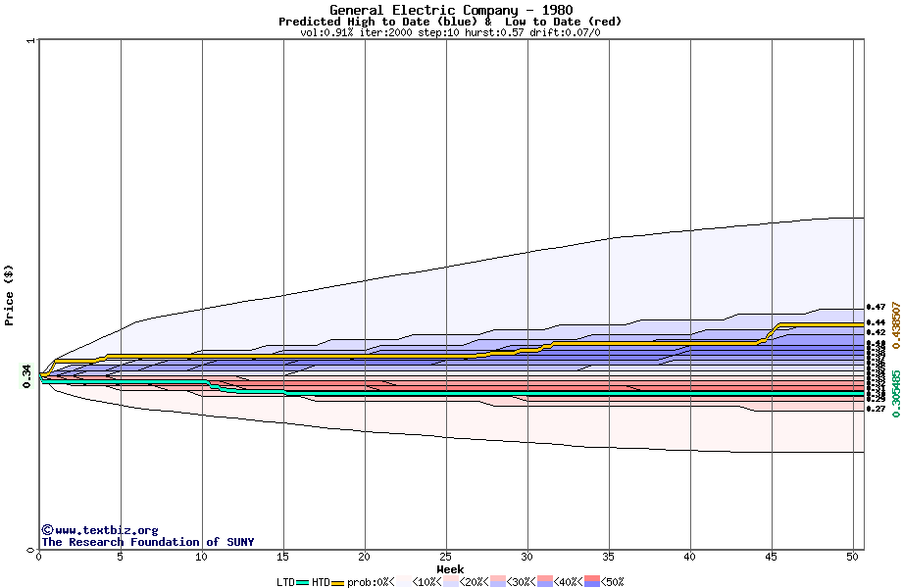Select the <30% probability legend swatch
Image resolution: width=902 pixels, height=588 pixels.
click(x=498, y=581)
